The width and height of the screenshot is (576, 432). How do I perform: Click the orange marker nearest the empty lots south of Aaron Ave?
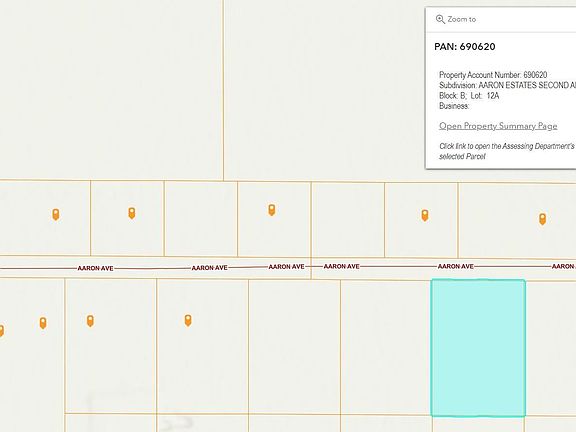coord(188,320)
